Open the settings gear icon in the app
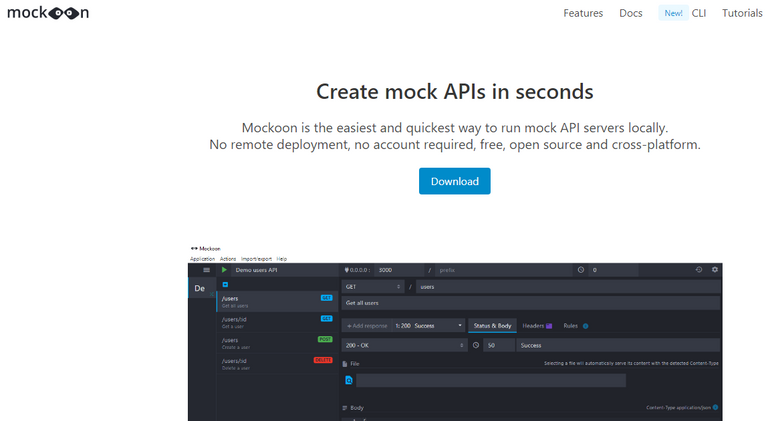The height and width of the screenshot is (421, 768). (715, 270)
